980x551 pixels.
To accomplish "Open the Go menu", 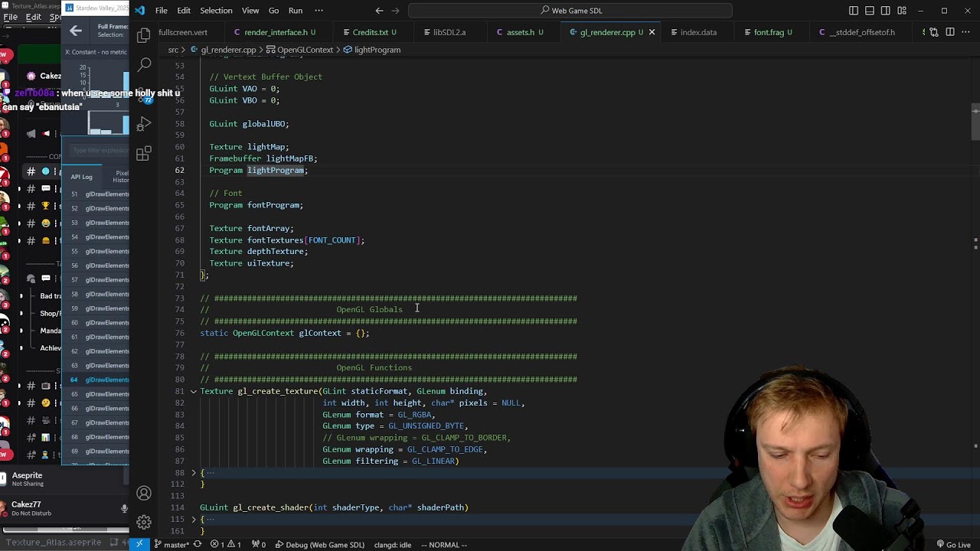I will 273,11.
